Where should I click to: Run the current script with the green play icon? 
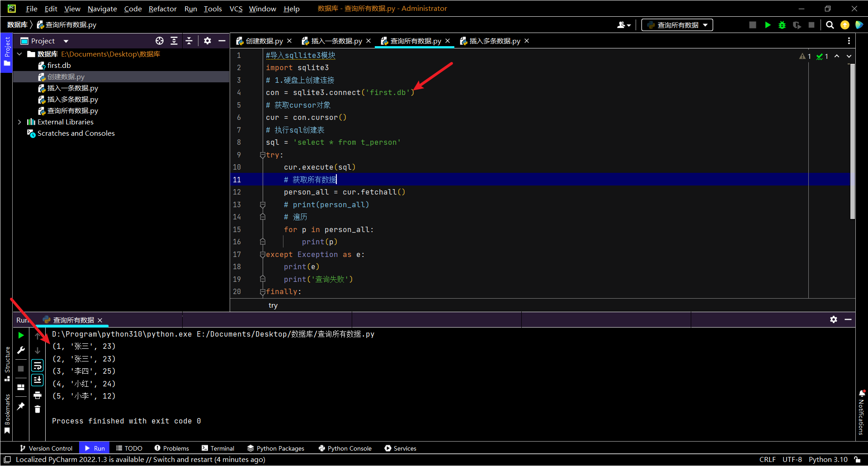(x=768, y=25)
